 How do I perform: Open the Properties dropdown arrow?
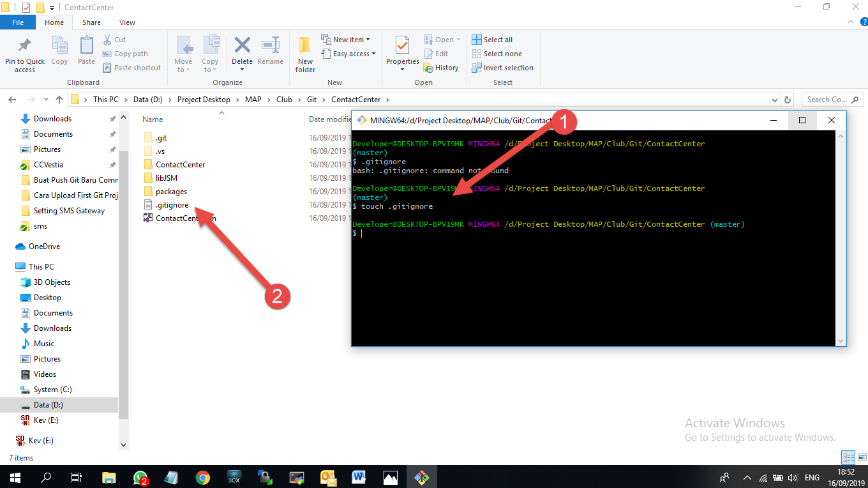[403, 69]
